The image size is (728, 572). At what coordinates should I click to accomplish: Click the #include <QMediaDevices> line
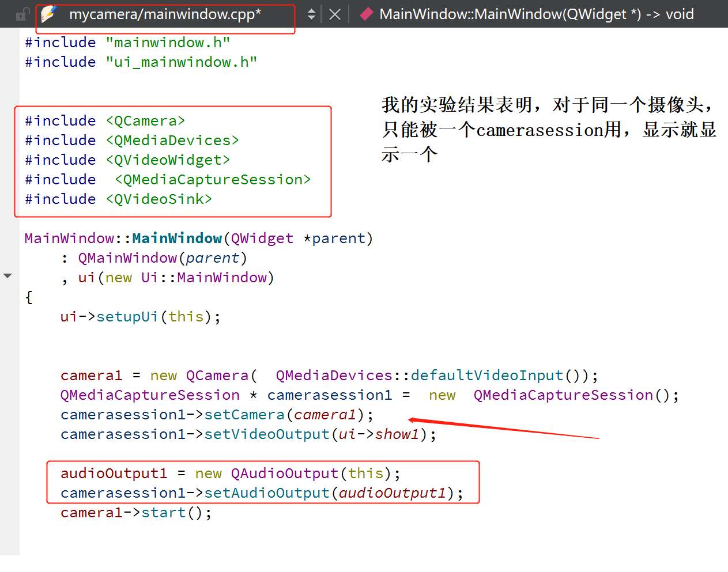click(x=131, y=141)
